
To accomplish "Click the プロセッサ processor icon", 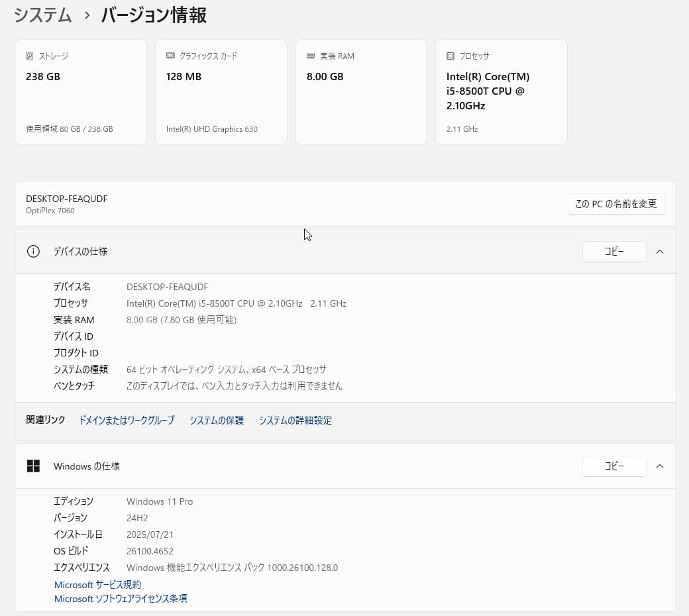I will pos(449,56).
